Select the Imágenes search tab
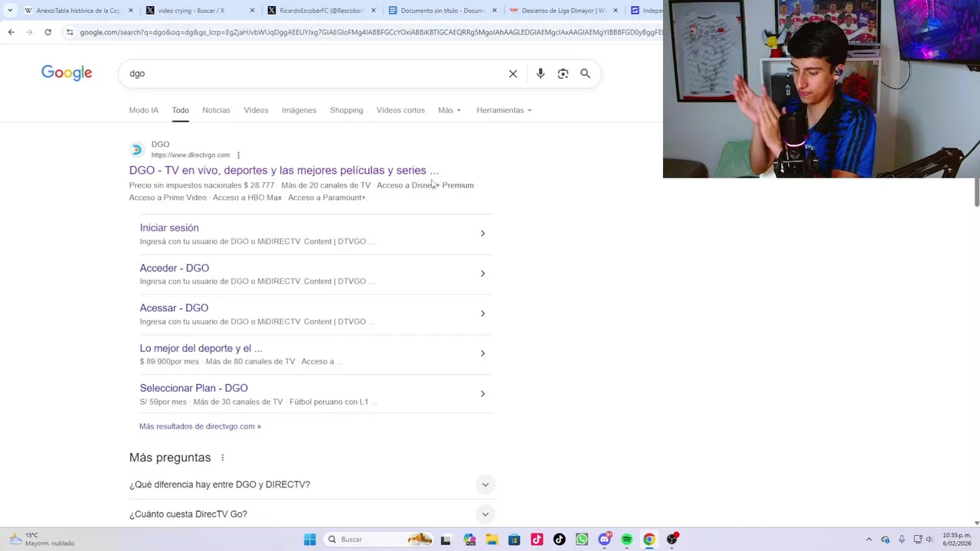The height and width of the screenshot is (551, 980). [299, 110]
